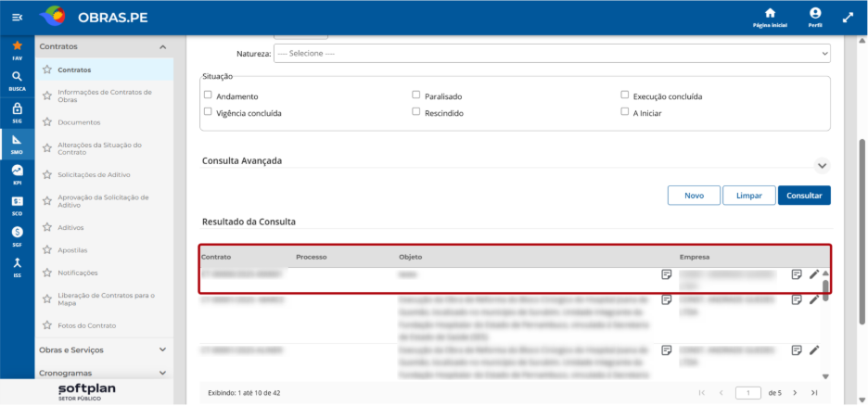Open the note icon beside first row's Objeto
The image size is (868, 406).
pos(667,273)
